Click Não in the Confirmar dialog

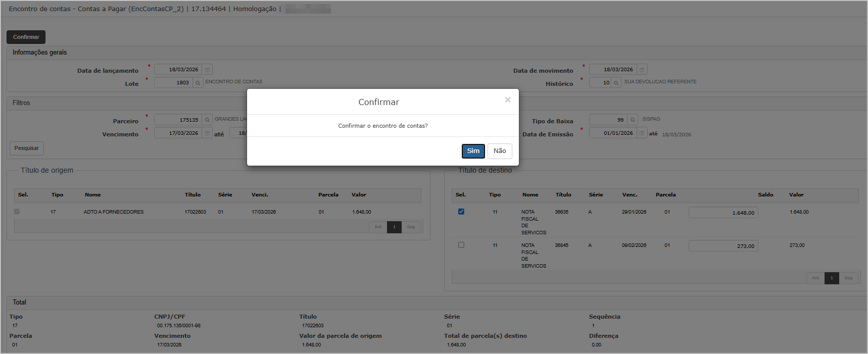tap(499, 151)
